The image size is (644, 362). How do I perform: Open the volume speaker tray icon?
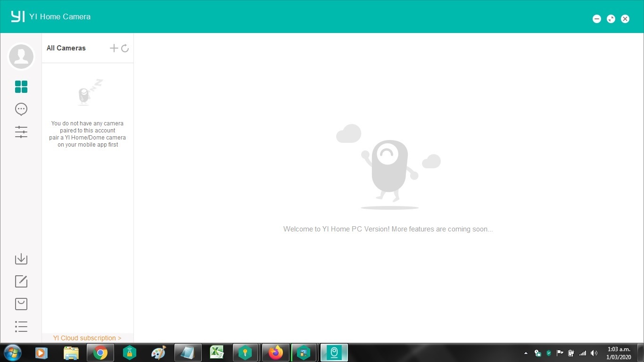(594, 353)
